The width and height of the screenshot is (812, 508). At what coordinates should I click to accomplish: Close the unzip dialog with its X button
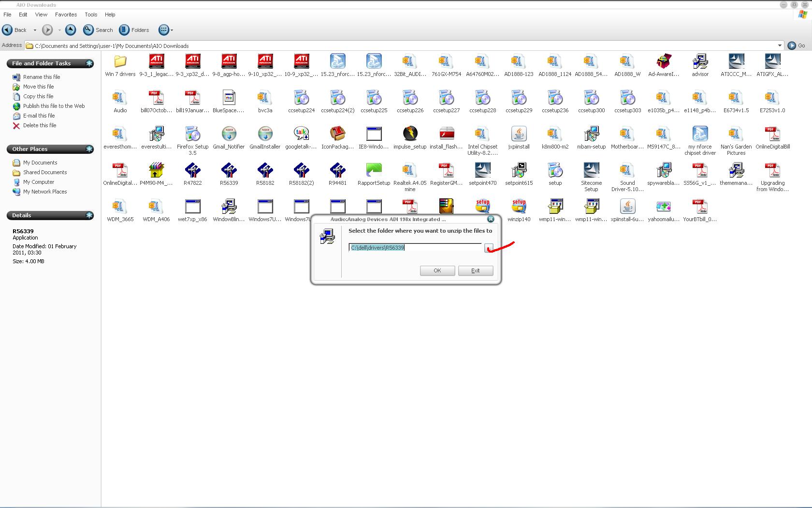coord(491,219)
